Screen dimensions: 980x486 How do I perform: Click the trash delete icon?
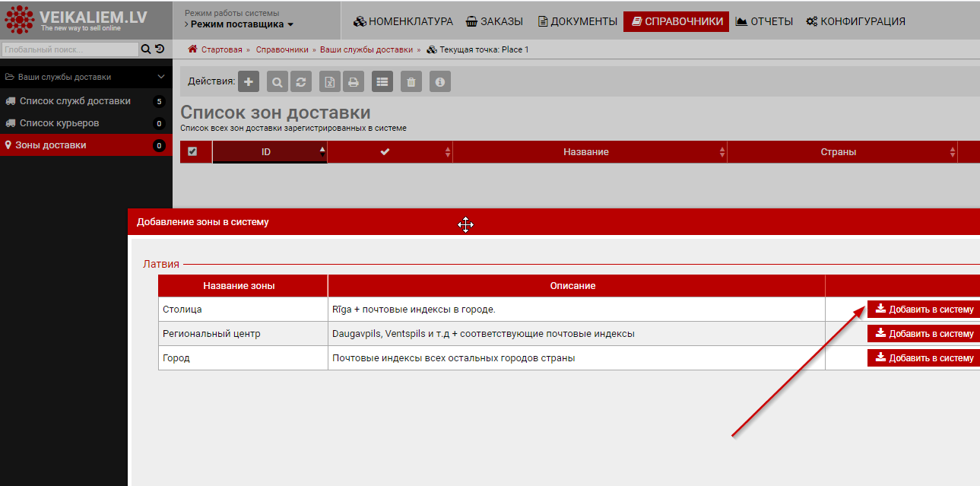pyautogui.click(x=411, y=82)
